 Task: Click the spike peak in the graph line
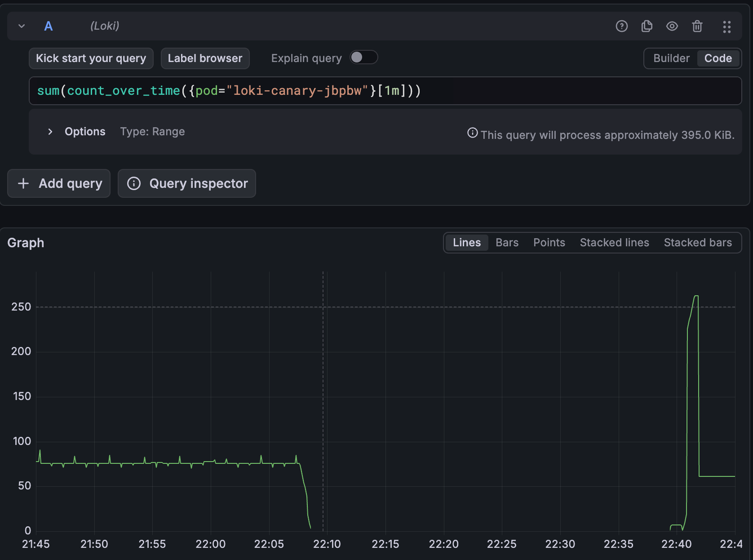tap(696, 296)
